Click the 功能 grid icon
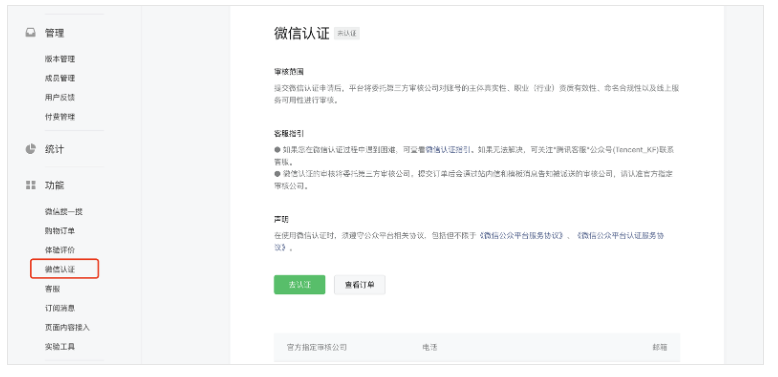This screenshot has width=778, height=377. (x=30, y=185)
